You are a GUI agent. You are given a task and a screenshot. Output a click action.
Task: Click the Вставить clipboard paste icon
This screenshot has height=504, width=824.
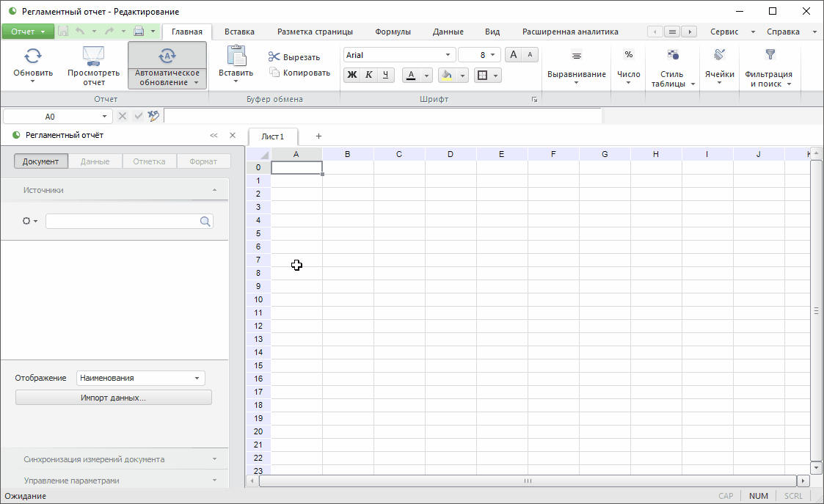pos(236,56)
